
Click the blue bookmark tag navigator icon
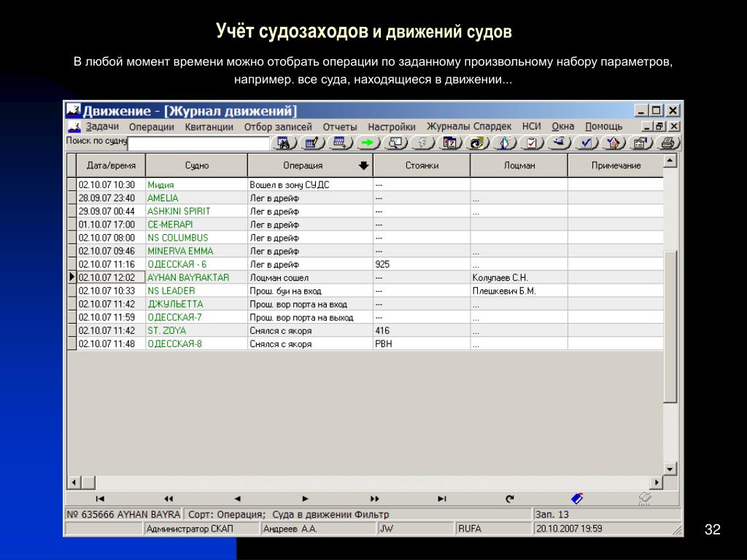click(577, 498)
